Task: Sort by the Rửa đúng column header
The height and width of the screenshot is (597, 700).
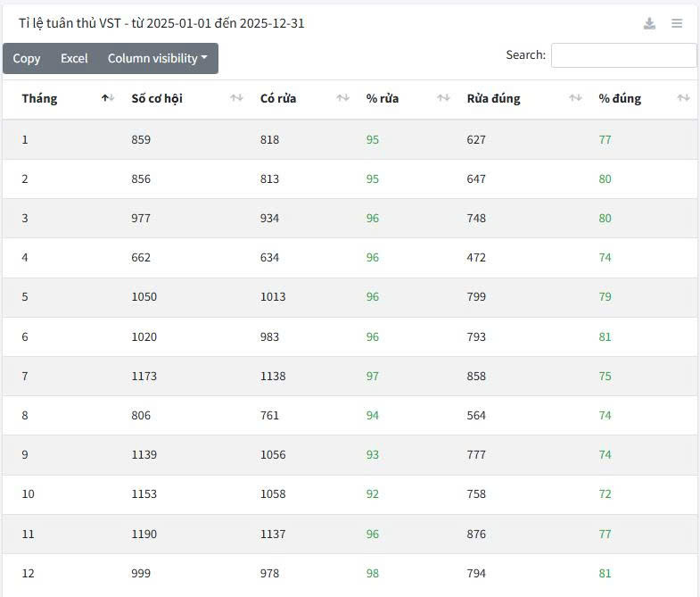Action: 493,98
